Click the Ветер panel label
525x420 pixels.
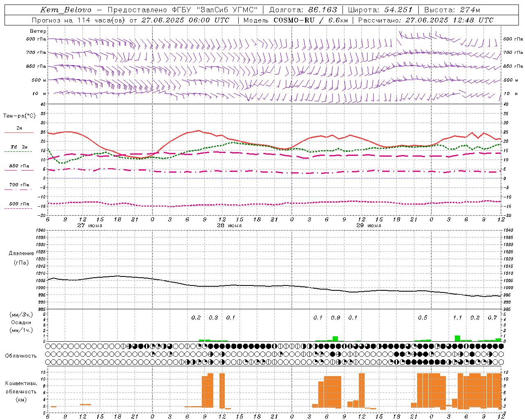[x=38, y=31]
